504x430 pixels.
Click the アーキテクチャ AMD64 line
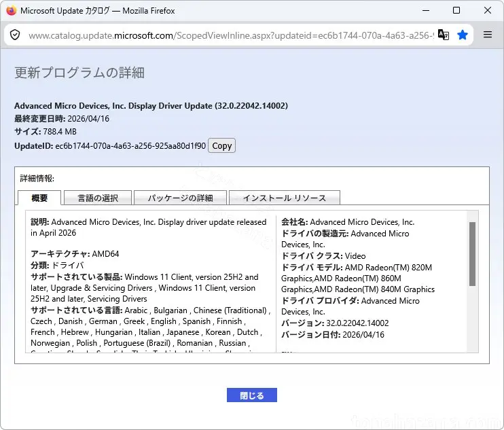pos(75,254)
